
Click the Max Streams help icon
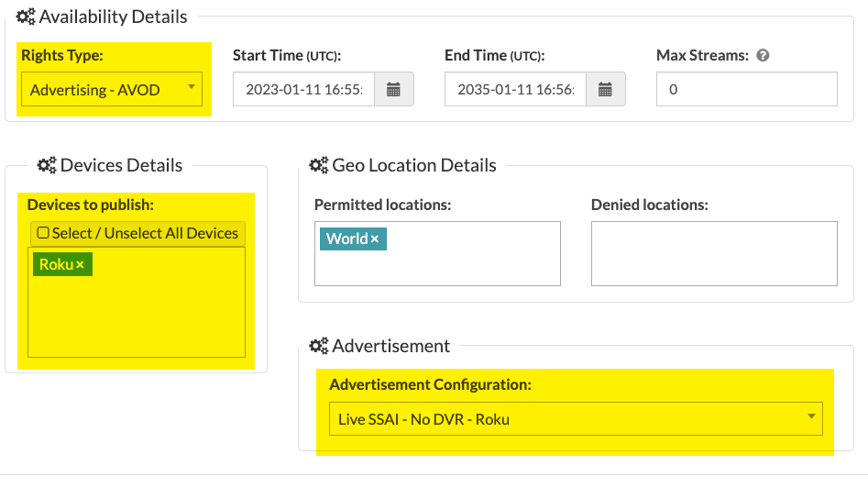pos(763,55)
